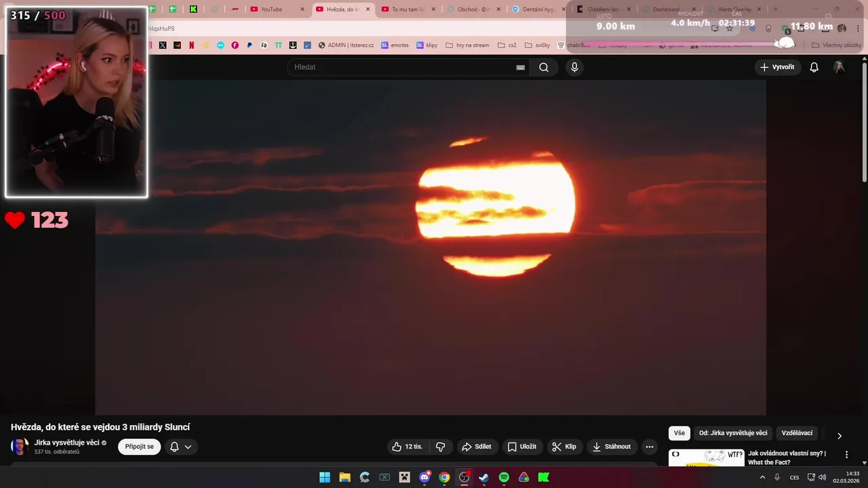Show more filter chips with the right chevron
This screenshot has height=488, width=868.
click(840, 436)
